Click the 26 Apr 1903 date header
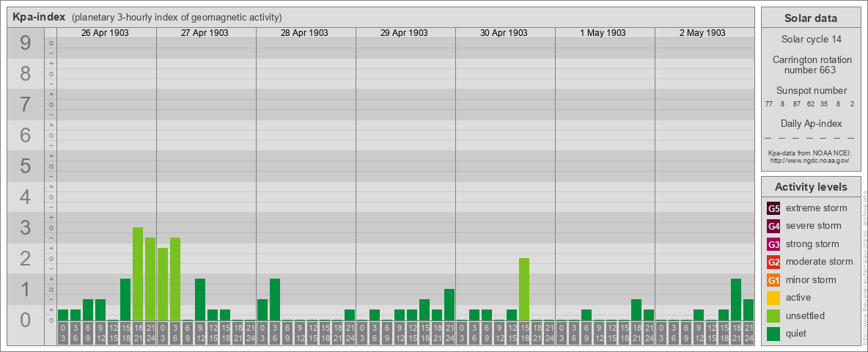The image size is (868, 352). tap(106, 33)
